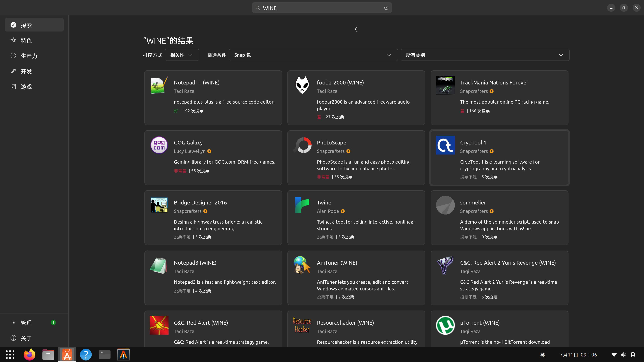Click the Red Alert 2 Yuri's Revenge icon
Viewport: 644px width, 362px height.
(x=445, y=265)
